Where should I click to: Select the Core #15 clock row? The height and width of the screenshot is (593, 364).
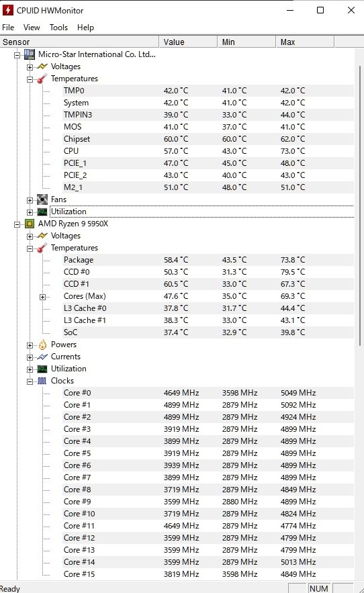coord(208,574)
